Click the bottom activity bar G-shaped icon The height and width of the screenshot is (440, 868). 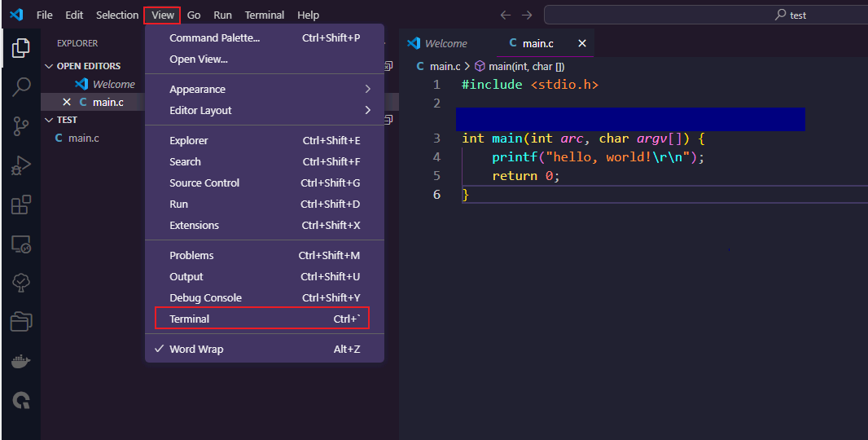[x=21, y=400]
